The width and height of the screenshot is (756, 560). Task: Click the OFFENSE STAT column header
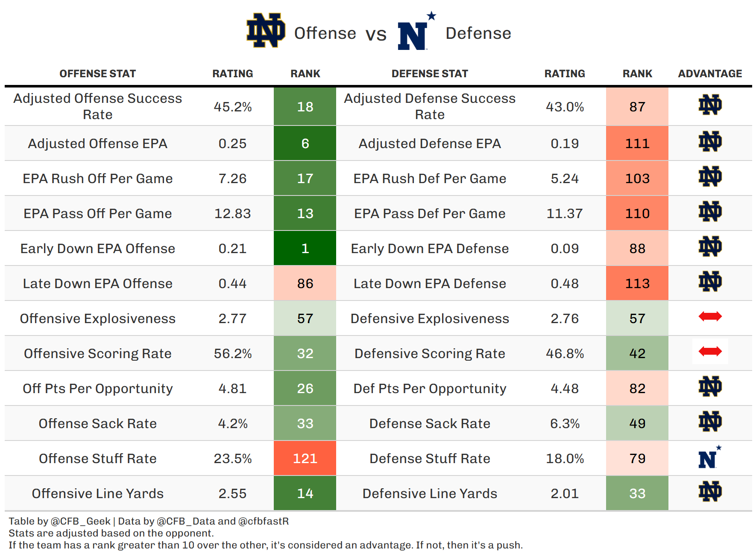[x=97, y=74]
